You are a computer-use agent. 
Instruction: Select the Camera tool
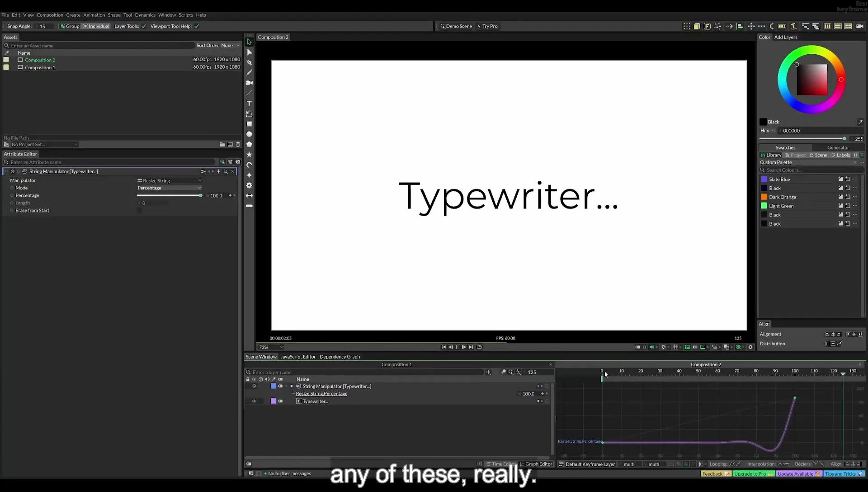tap(249, 83)
